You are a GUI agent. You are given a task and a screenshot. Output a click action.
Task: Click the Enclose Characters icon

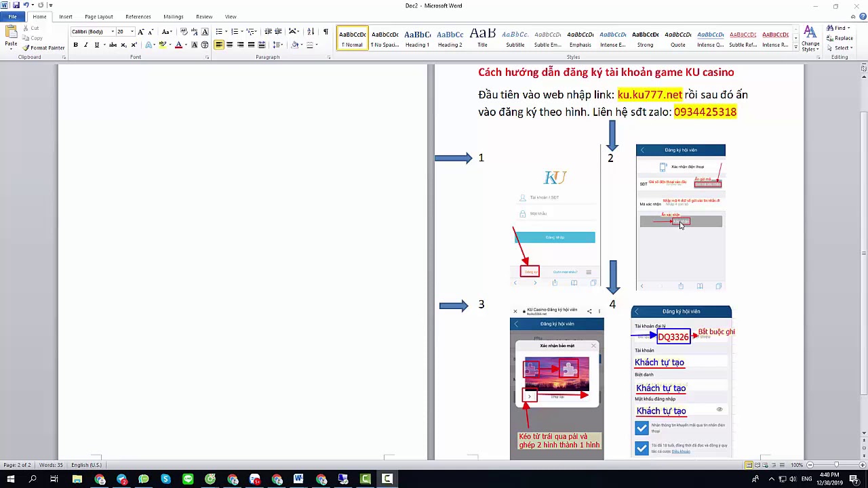pos(205,45)
